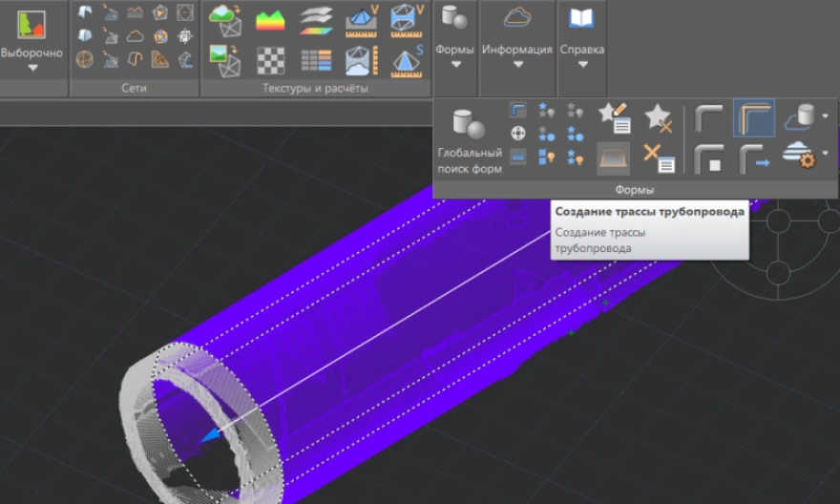Open the cylinder with cloud dropdown arrow

click(825, 117)
